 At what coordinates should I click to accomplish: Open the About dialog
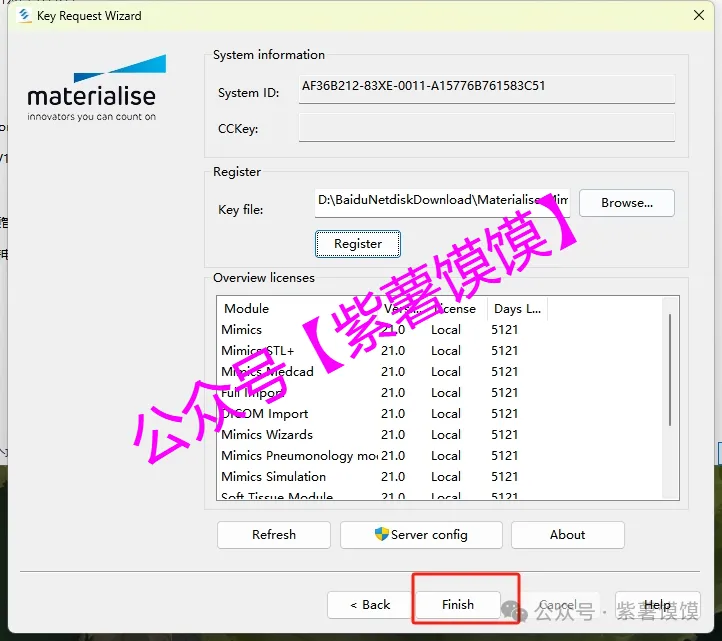pos(567,535)
